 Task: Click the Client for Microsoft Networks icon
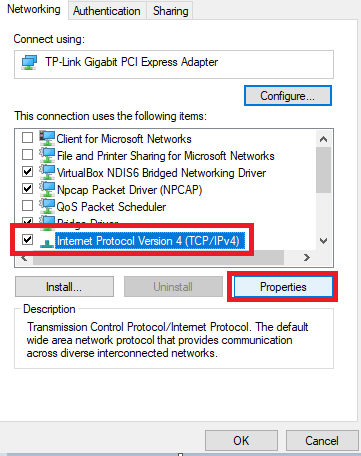(x=47, y=138)
